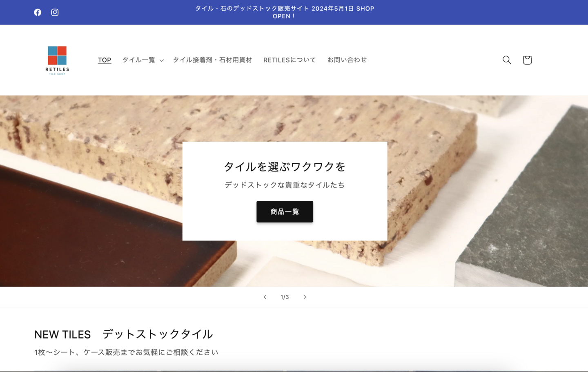Open the shopping cart icon
The width and height of the screenshot is (588, 372).
point(527,60)
